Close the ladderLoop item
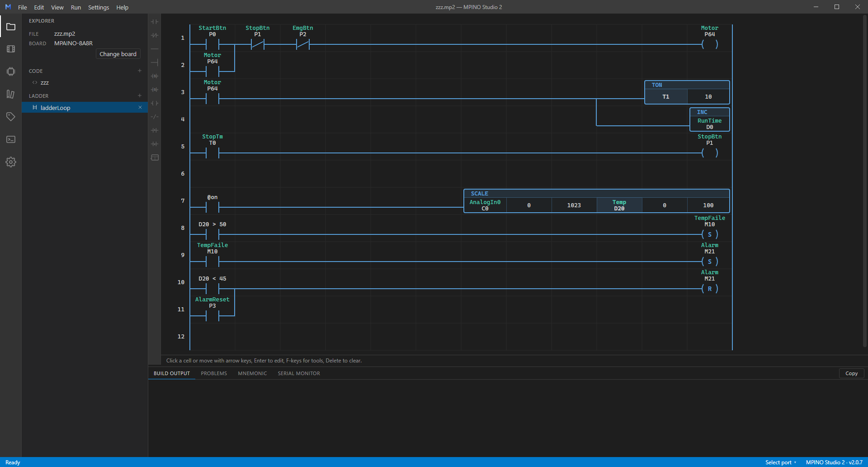The width and height of the screenshot is (868, 467). click(140, 107)
